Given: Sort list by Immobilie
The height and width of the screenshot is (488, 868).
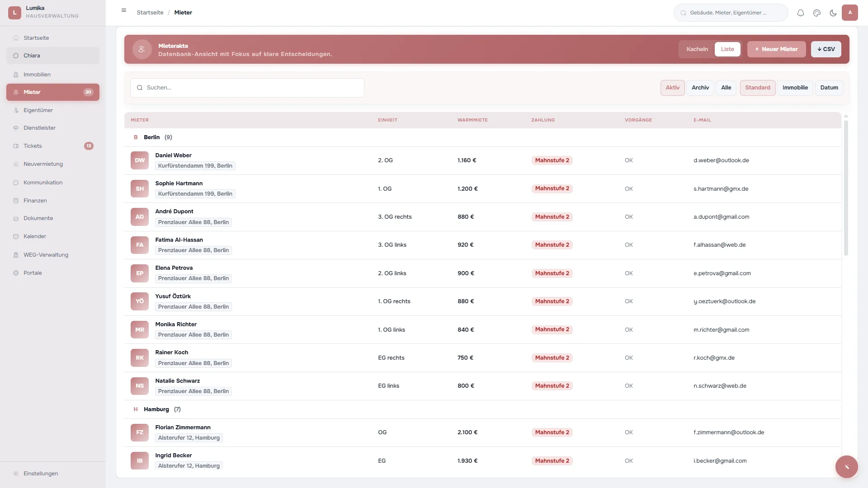Looking at the screenshot, I should pyautogui.click(x=795, y=88).
